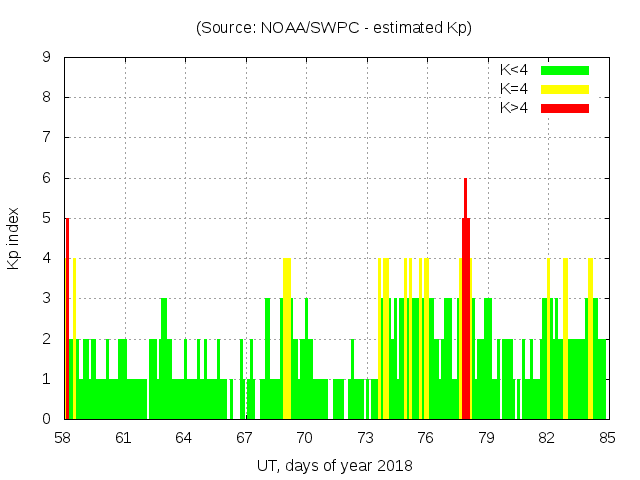Select x-axis tick label 79

point(486,438)
